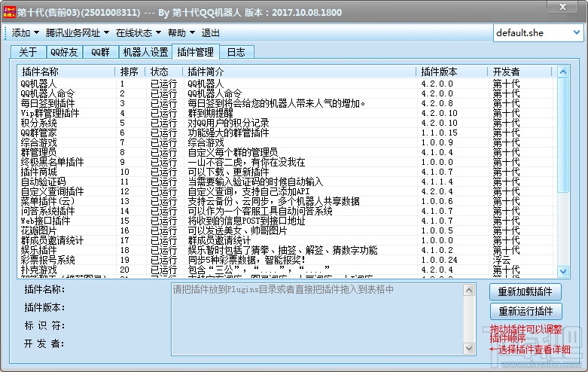Select the 娱乐插件 row

[287, 250]
